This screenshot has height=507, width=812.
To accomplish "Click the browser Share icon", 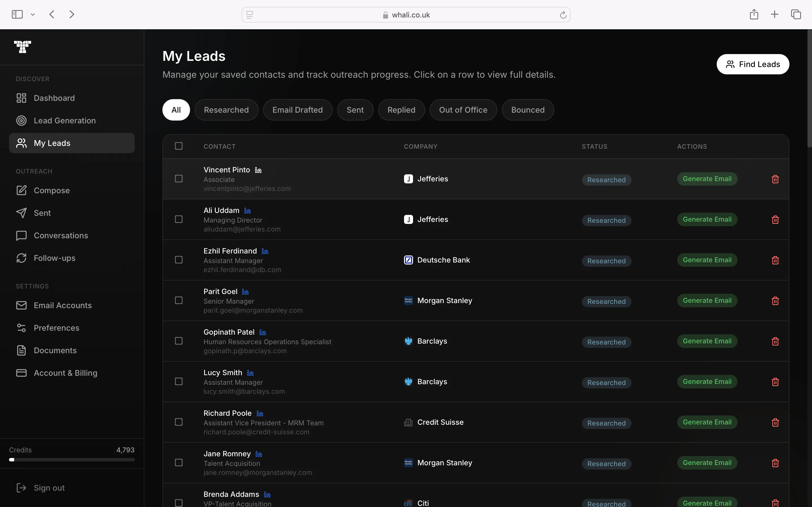I will tap(754, 14).
